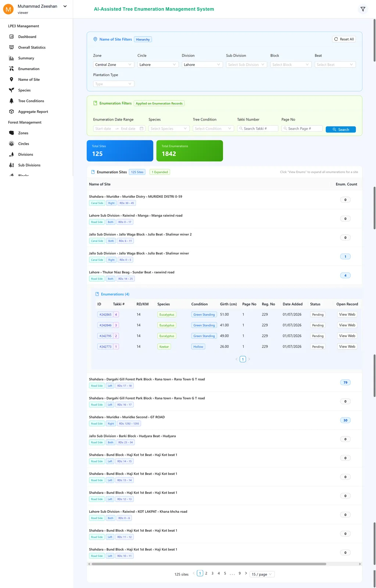
Task: Click the Dashboard sidebar icon
Action: [x=11, y=37]
